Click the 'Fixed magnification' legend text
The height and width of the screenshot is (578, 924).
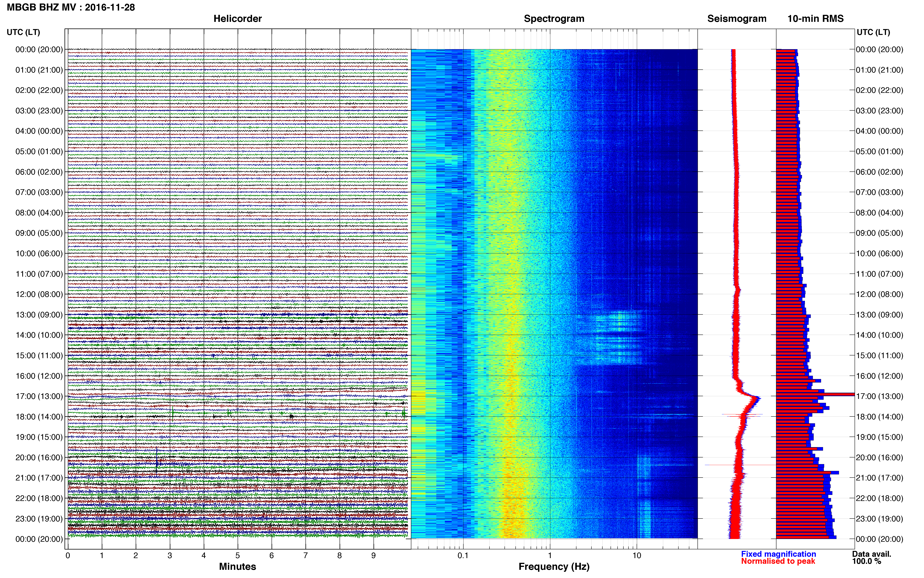pos(778,554)
